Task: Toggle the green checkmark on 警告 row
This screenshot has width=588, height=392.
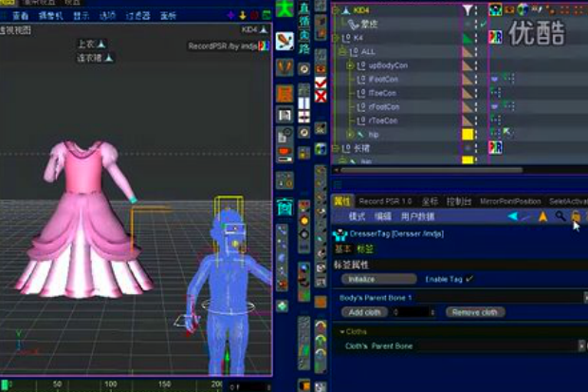Action: 484,24
